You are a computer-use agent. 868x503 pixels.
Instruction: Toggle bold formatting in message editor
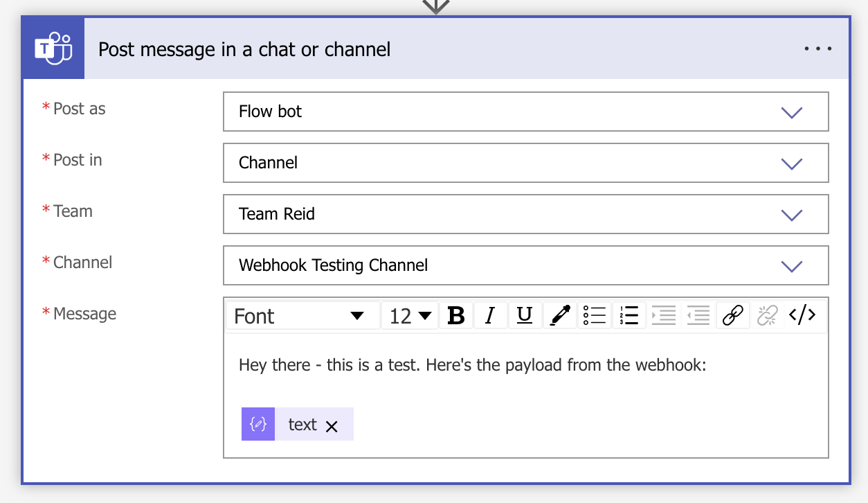tap(456, 316)
